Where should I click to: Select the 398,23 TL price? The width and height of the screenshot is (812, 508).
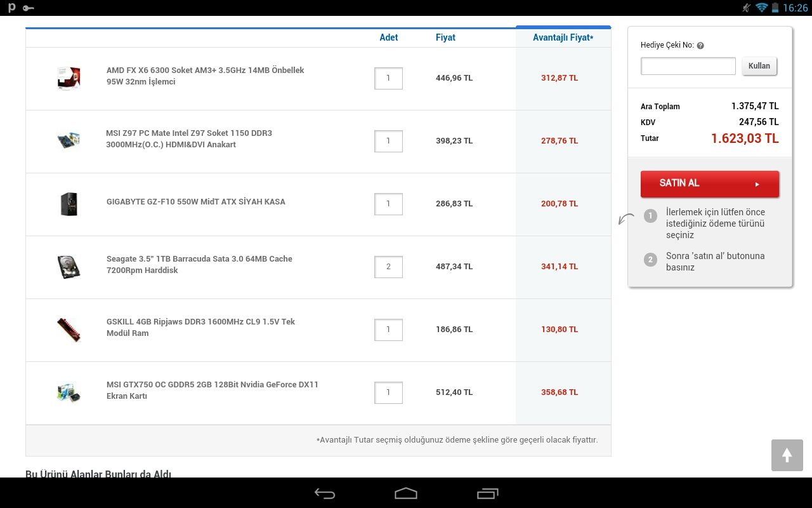tap(454, 141)
